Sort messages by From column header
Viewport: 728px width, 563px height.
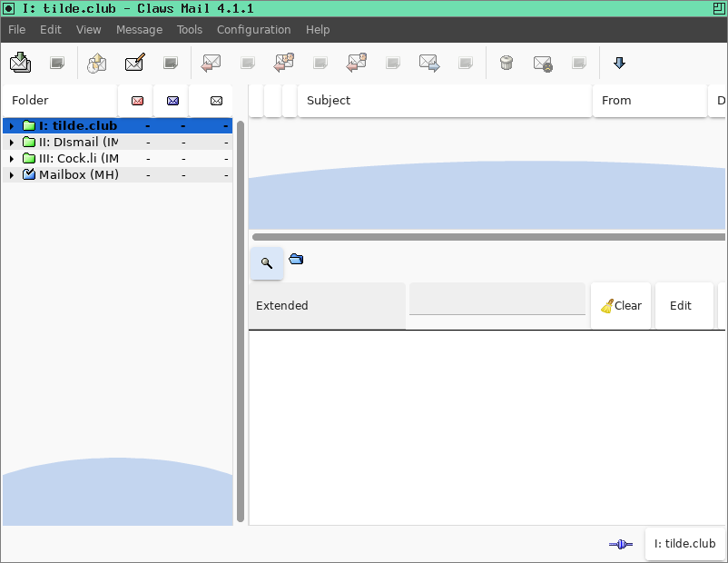[x=650, y=101]
